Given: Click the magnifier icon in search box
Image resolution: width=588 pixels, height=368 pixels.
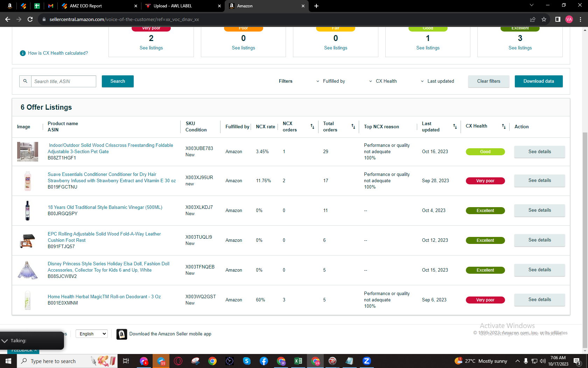Looking at the screenshot, I should click(25, 81).
